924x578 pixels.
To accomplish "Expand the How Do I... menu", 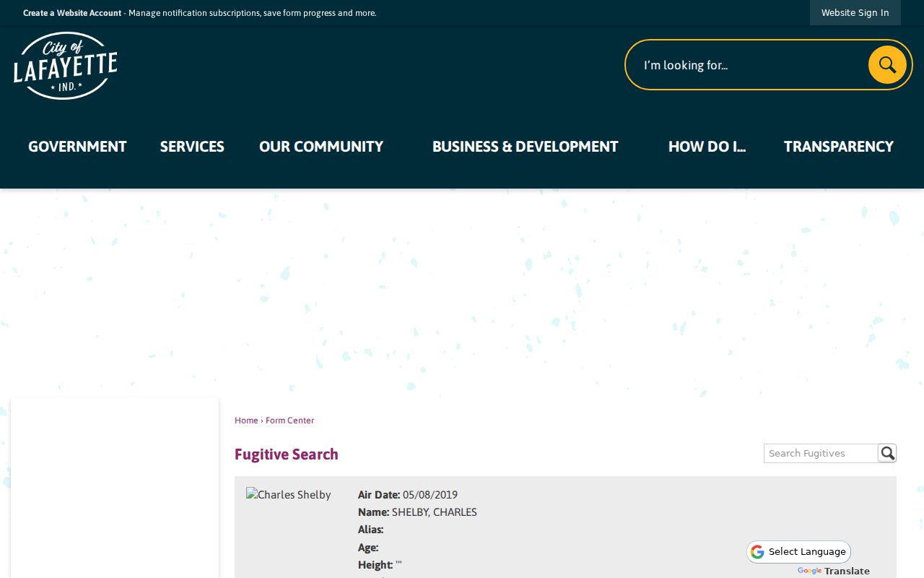I will pyautogui.click(x=707, y=147).
